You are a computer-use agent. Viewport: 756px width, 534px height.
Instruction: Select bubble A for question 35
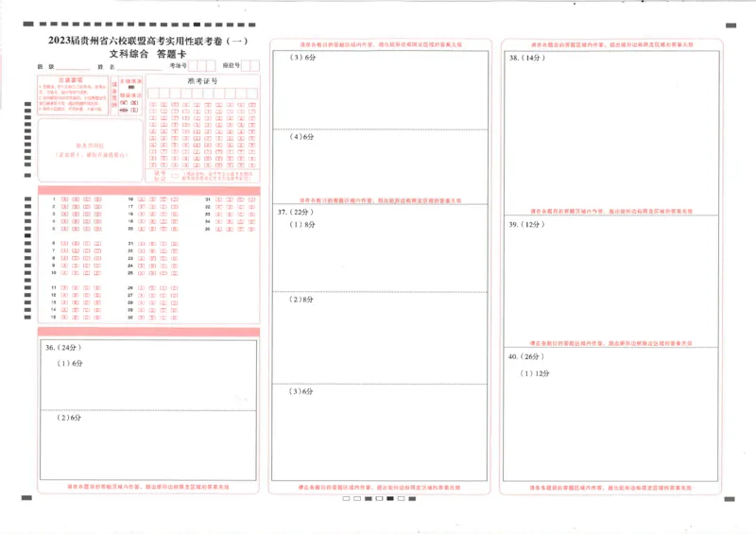pos(220,228)
